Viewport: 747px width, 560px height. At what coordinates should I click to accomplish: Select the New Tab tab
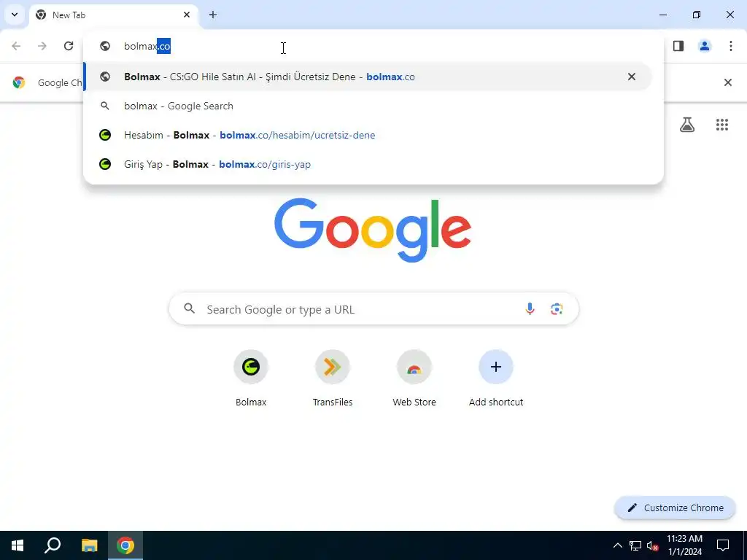[114, 15]
